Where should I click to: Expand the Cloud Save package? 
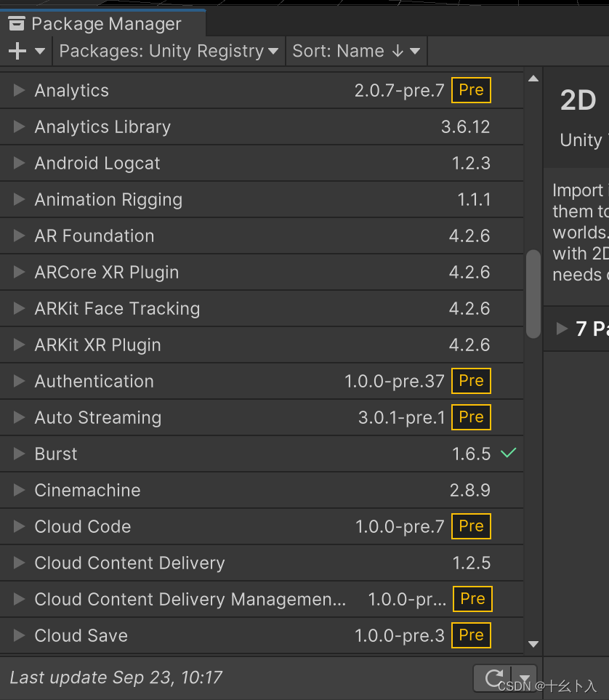pos(19,635)
